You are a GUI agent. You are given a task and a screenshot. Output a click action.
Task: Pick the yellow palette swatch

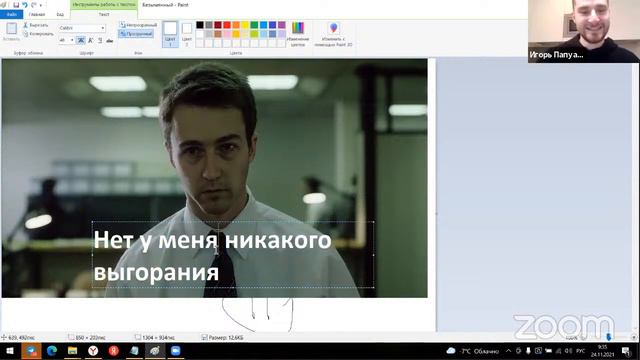click(245, 25)
